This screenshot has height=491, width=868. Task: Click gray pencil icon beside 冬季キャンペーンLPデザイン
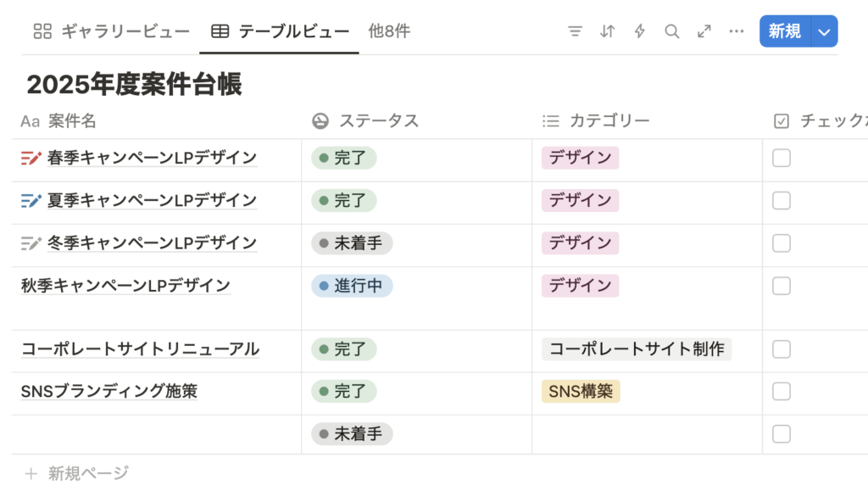pos(31,243)
